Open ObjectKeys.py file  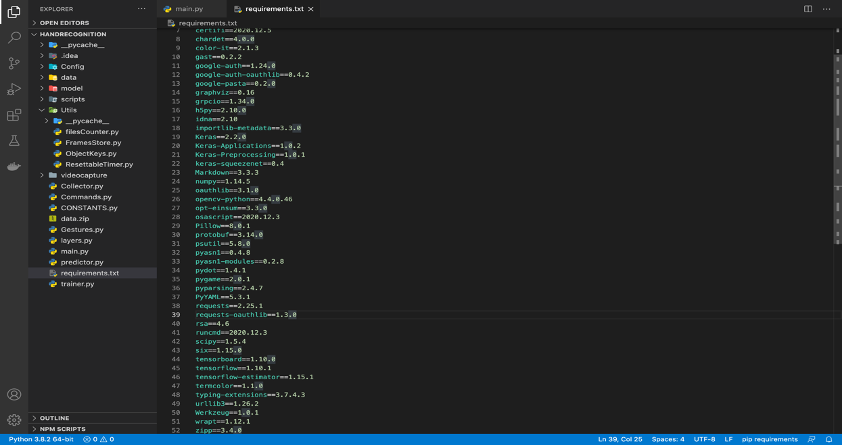click(x=92, y=153)
